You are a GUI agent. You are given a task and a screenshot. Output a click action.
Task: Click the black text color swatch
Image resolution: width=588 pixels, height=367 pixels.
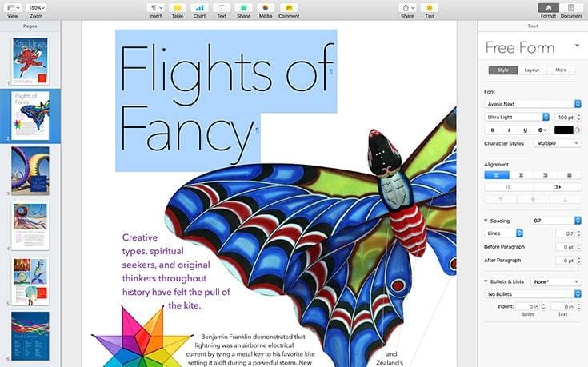tap(564, 130)
